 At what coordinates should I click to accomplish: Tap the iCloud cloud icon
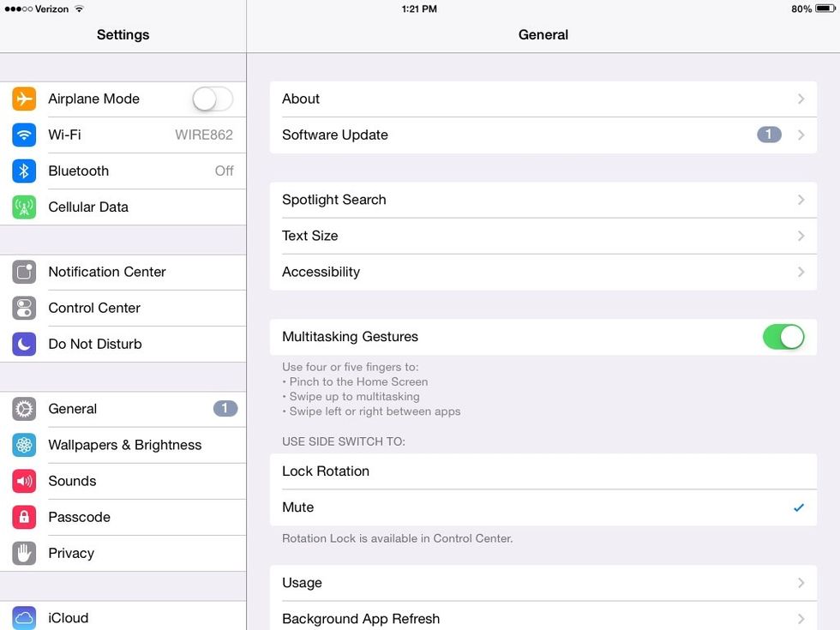coord(24,618)
